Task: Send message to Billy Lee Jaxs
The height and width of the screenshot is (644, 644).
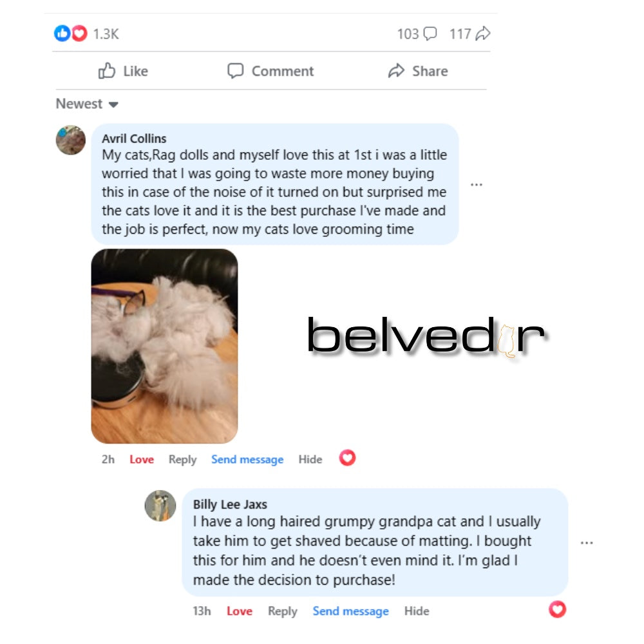Action: pos(351,611)
